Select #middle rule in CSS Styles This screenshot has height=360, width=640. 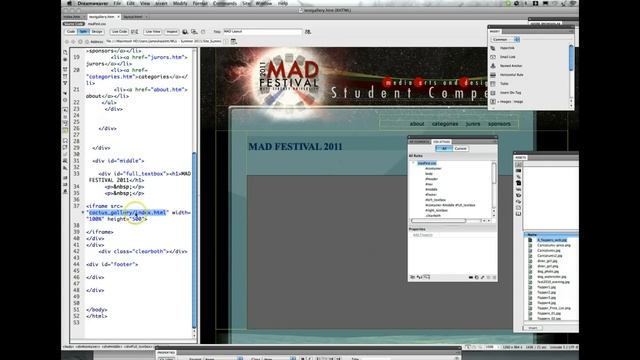[x=431, y=189]
